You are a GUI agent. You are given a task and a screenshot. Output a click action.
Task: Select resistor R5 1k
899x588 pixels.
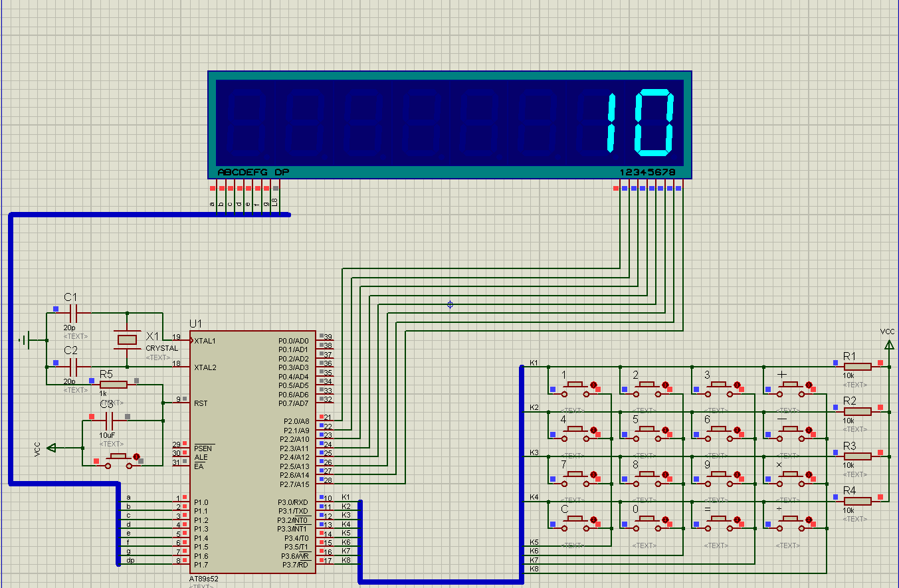pos(114,384)
